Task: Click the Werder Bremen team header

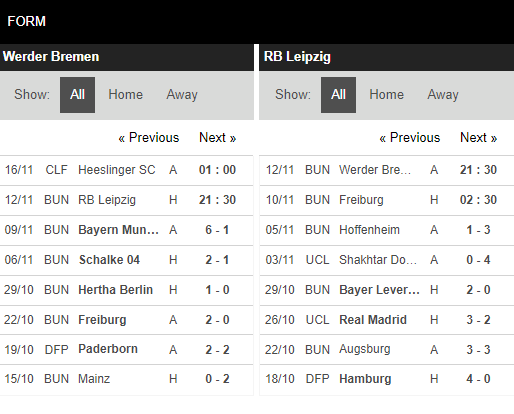Action: tap(51, 57)
